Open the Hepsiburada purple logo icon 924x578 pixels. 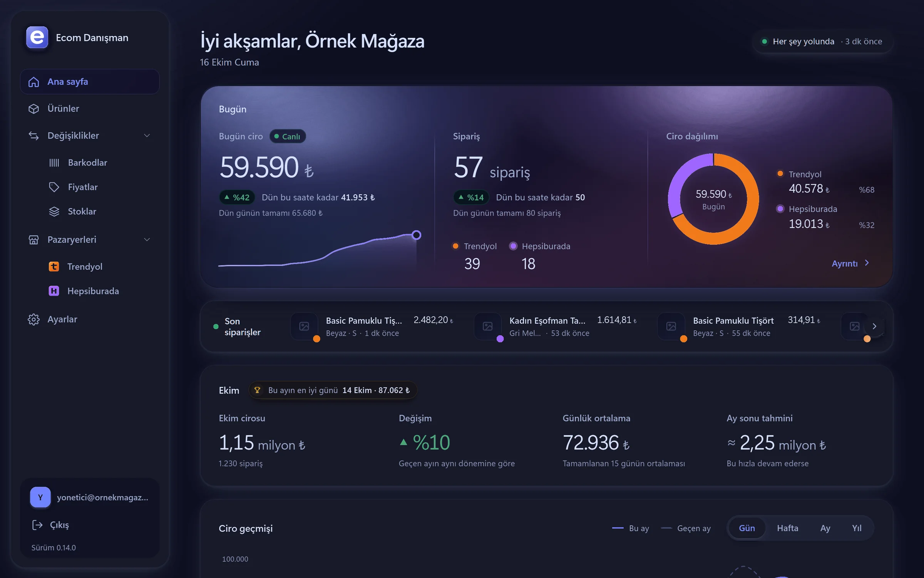pyautogui.click(x=54, y=291)
